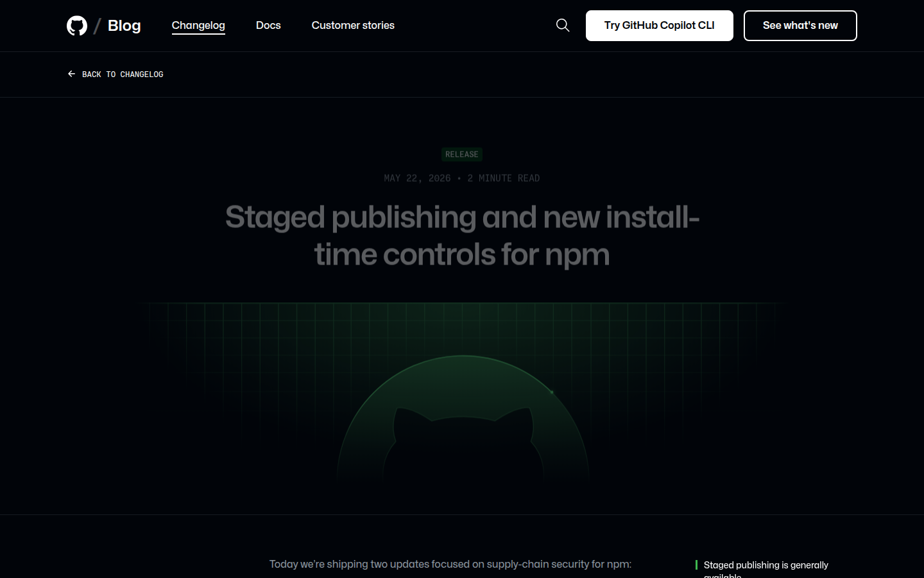The width and height of the screenshot is (924, 578).
Task: Jump to 'Staged publishing is generally' section link
Action: [766, 569]
